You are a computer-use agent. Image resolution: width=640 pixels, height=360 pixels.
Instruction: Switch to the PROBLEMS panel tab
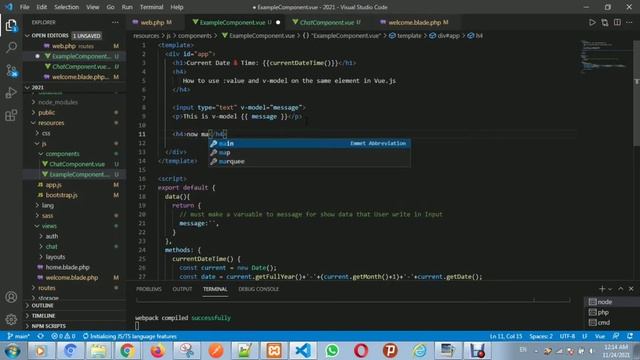pos(149,289)
